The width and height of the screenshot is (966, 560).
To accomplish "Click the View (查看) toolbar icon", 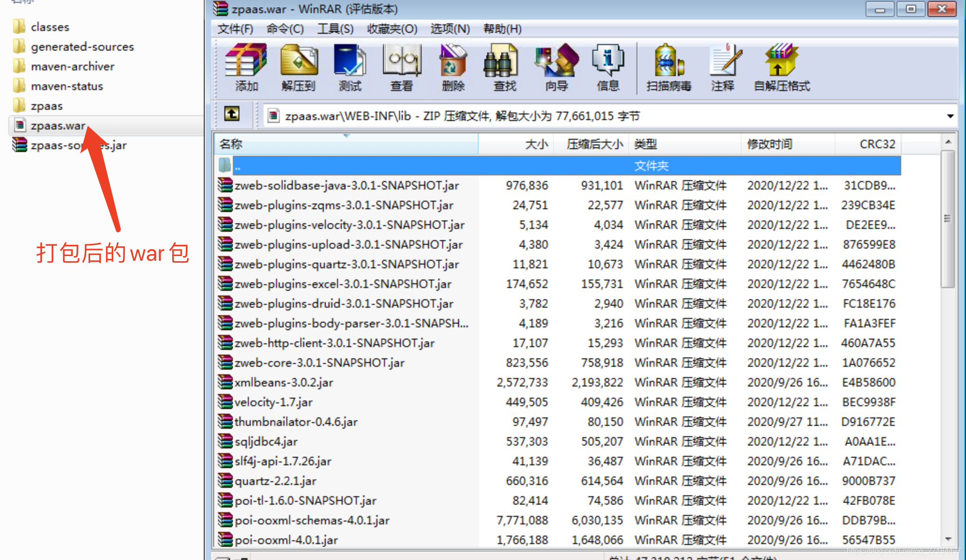I will coord(402,61).
